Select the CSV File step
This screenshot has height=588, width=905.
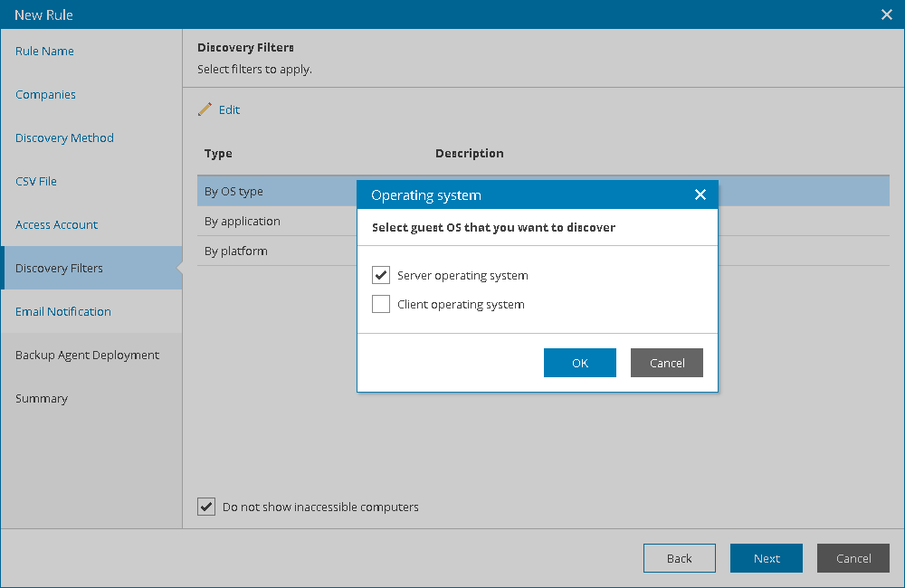(x=36, y=181)
